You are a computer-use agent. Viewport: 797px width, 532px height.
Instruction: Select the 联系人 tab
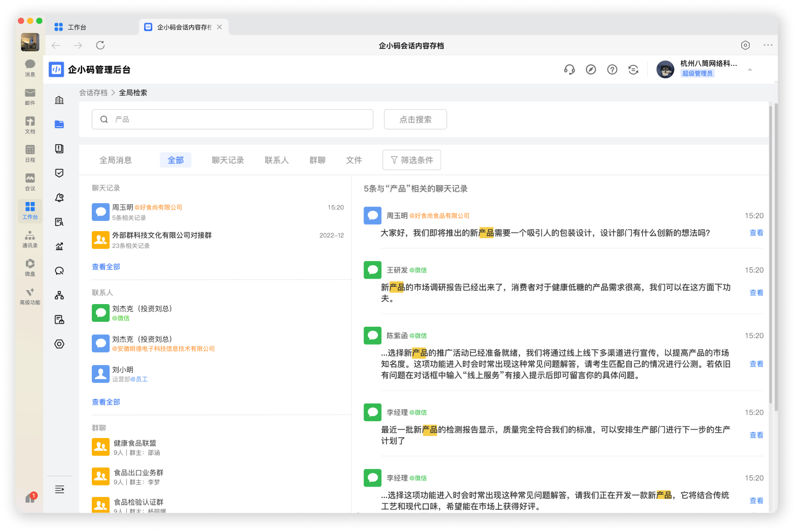point(276,160)
